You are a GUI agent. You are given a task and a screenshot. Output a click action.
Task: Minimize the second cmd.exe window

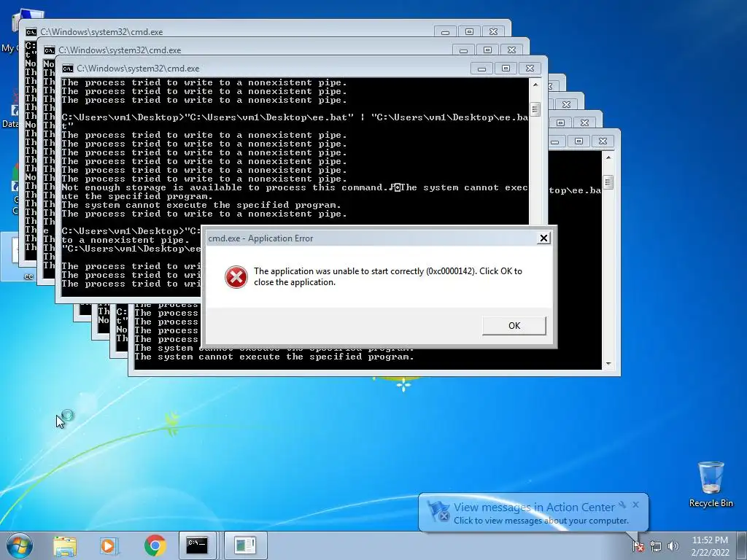pyautogui.click(x=463, y=50)
